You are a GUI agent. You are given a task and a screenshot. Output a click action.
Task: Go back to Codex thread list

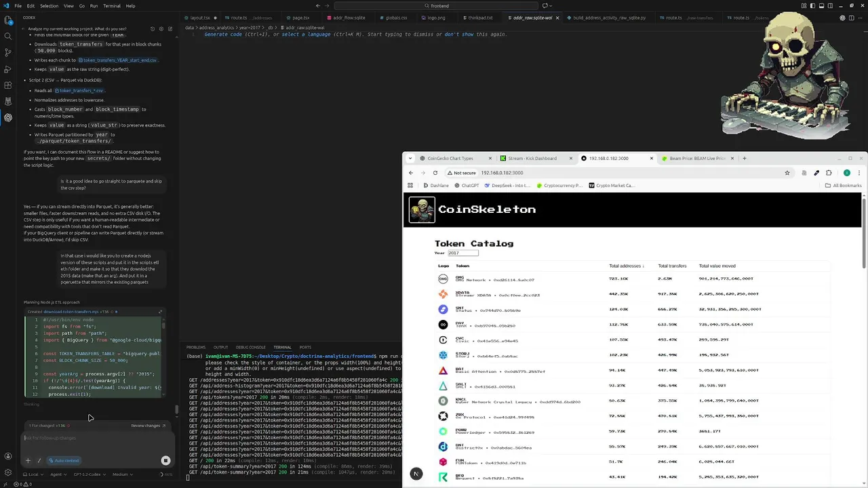click(24, 29)
